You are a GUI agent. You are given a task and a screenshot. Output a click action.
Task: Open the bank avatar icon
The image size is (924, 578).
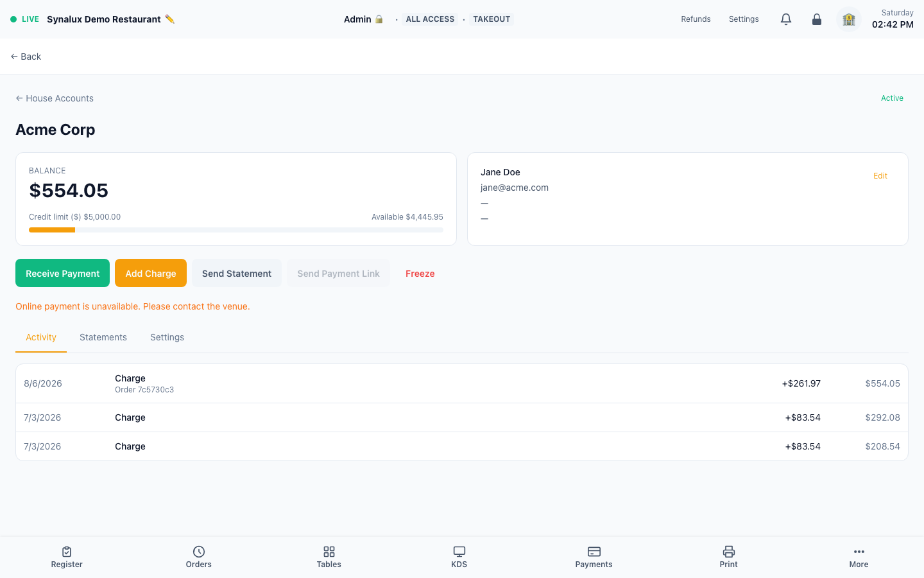[x=849, y=19]
